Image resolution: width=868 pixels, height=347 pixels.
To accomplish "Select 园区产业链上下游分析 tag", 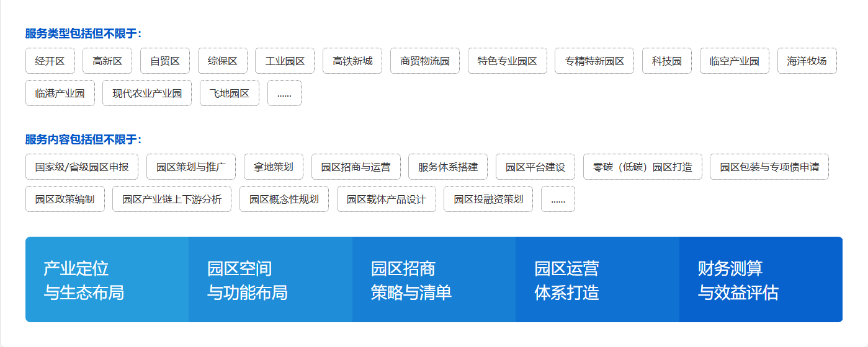I will [172, 199].
